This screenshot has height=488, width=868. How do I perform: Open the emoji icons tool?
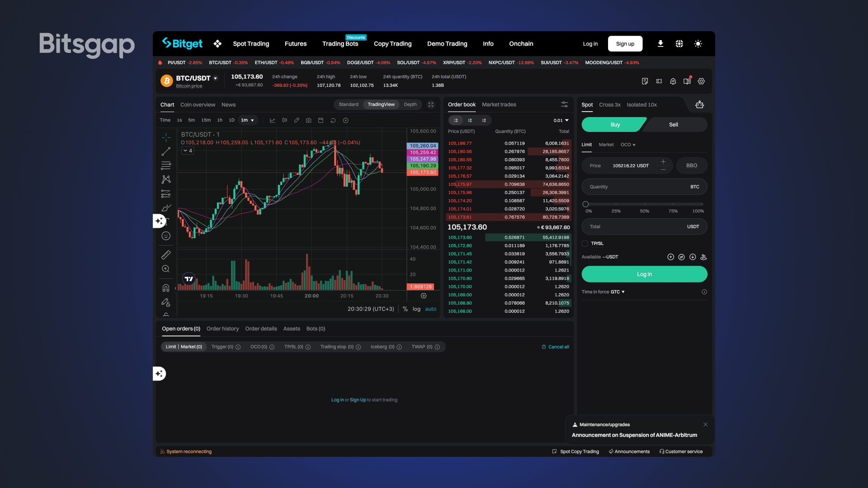166,236
